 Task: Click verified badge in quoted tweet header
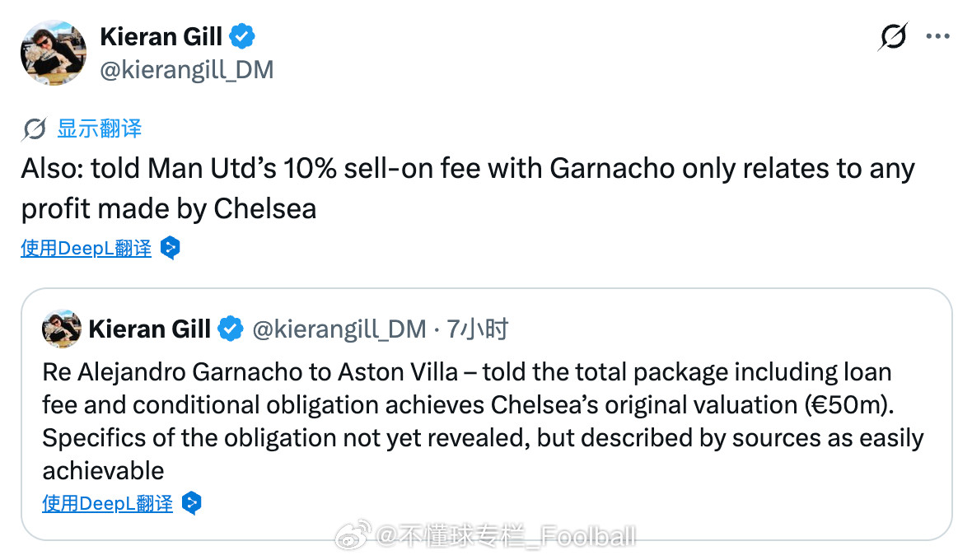[231, 329]
